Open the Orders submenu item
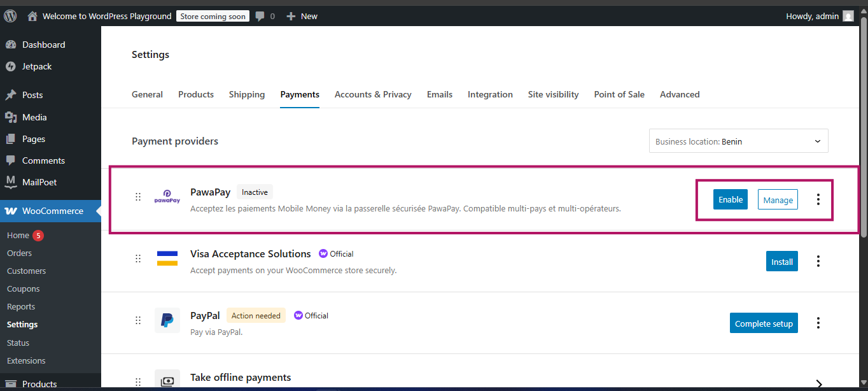 (x=19, y=253)
